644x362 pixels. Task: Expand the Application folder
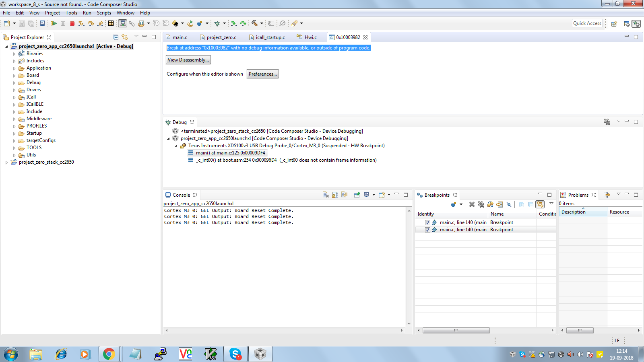pos(14,68)
